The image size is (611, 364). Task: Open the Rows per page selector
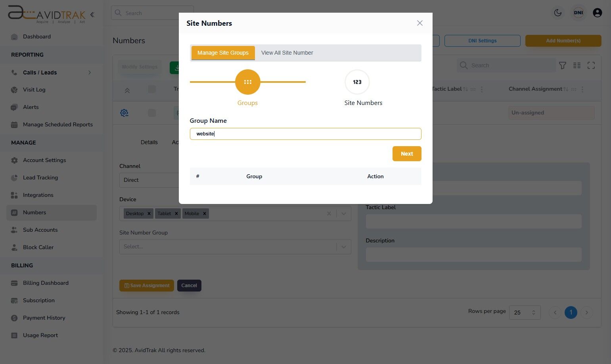tap(525, 313)
